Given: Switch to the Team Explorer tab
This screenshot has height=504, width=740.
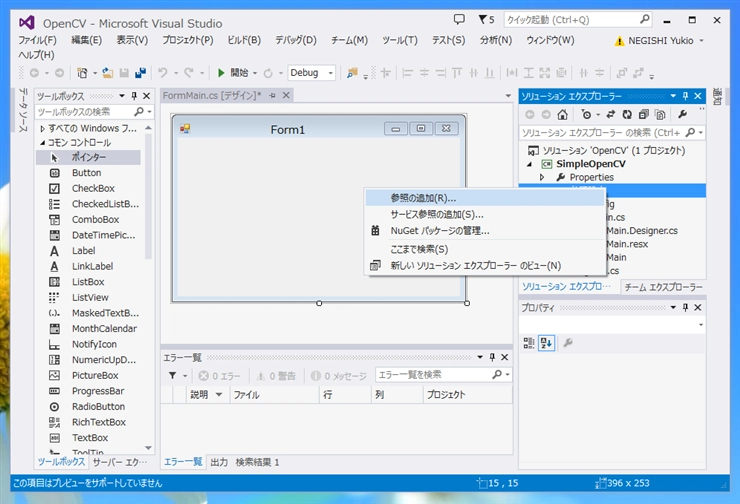Looking at the screenshot, I should pyautogui.click(x=664, y=287).
